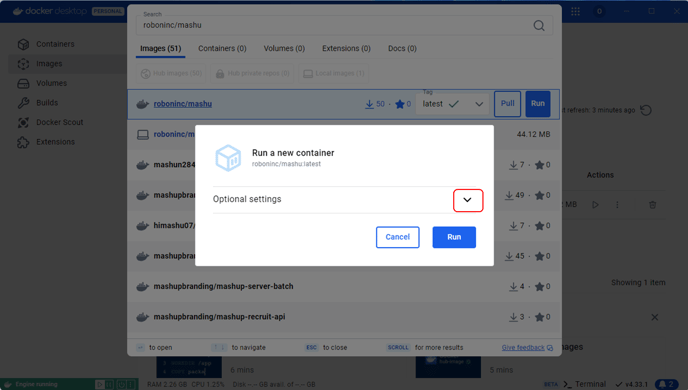Open the Terminal in the status bar
Screen dimensions: 688x390
pos(585,384)
